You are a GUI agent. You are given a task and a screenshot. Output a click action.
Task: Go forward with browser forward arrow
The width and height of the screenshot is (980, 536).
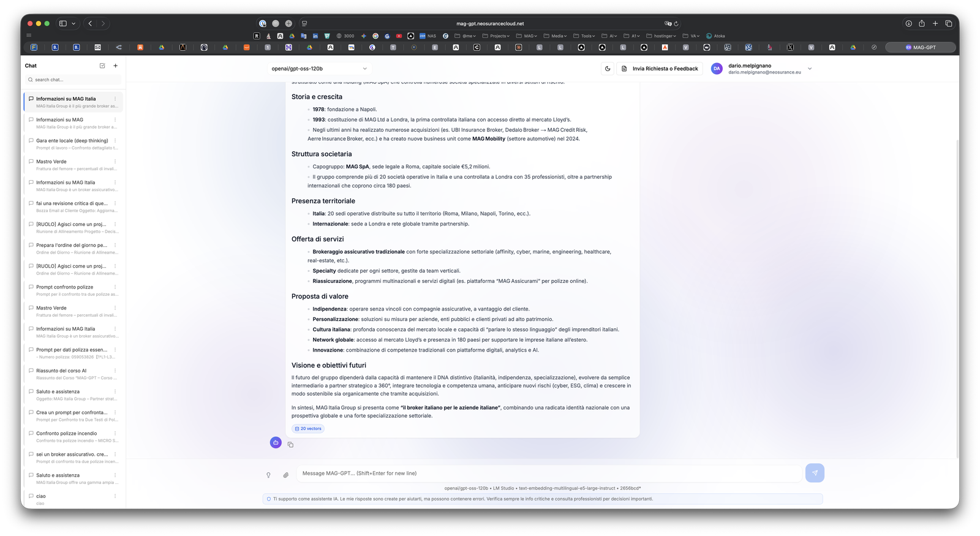coord(103,23)
